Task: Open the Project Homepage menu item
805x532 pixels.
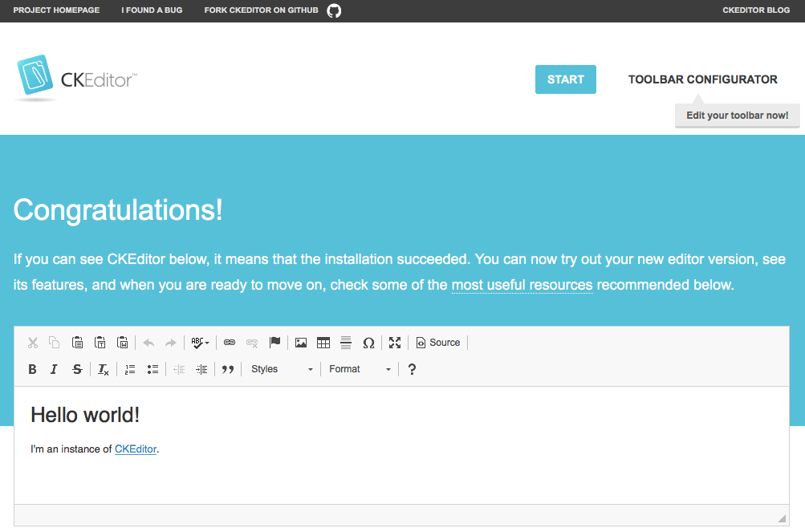Action: [55, 10]
